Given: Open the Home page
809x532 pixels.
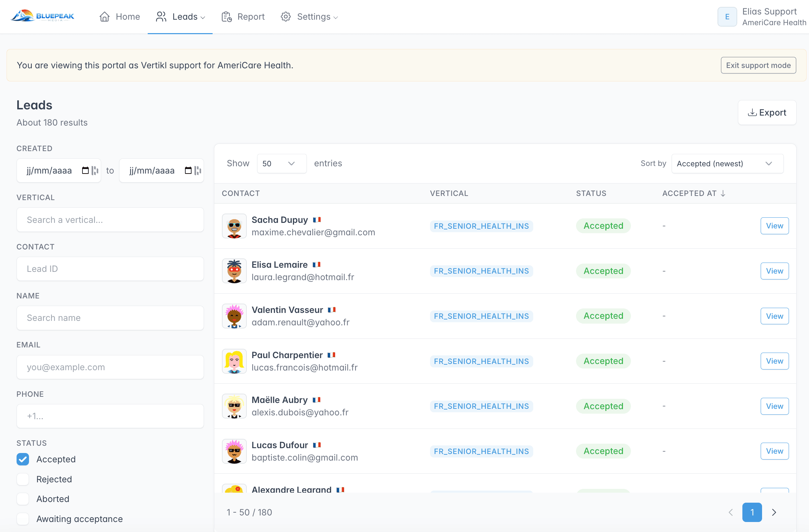Looking at the screenshot, I should [x=120, y=17].
